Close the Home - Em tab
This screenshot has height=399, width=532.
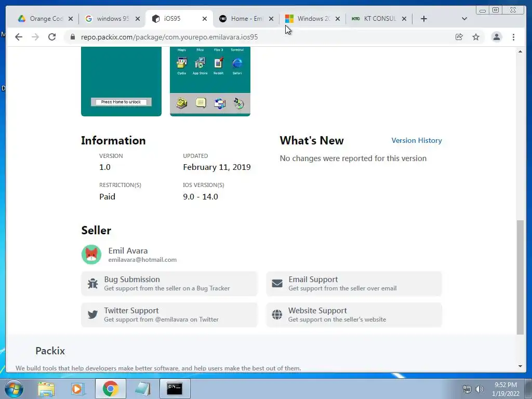[x=271, y=19]
